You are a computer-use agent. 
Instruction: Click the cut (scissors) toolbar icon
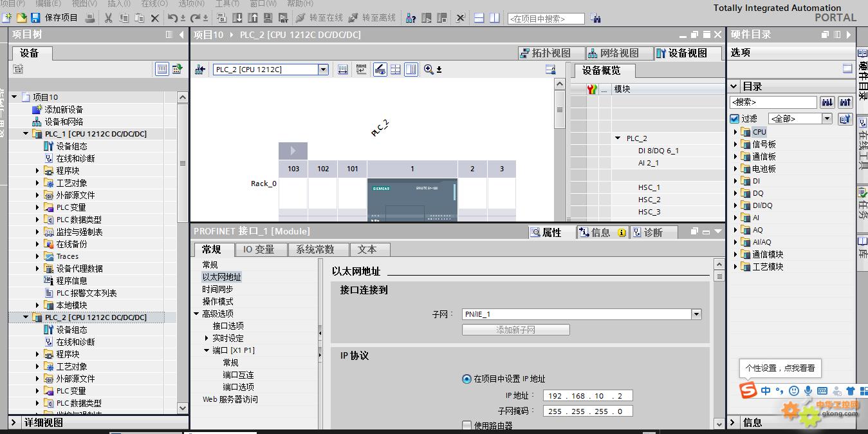(x=108, y=18)
